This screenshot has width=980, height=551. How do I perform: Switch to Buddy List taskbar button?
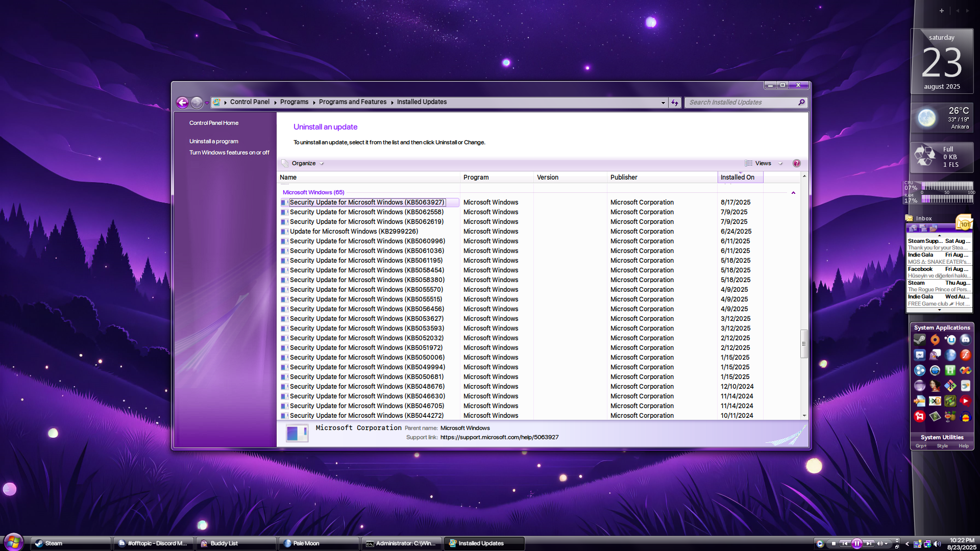pos(237,543)
